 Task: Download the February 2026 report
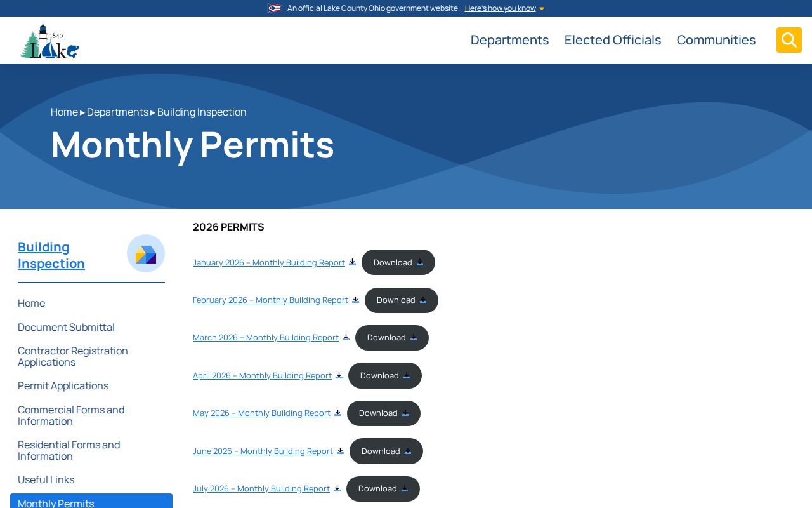click(402, 300)
